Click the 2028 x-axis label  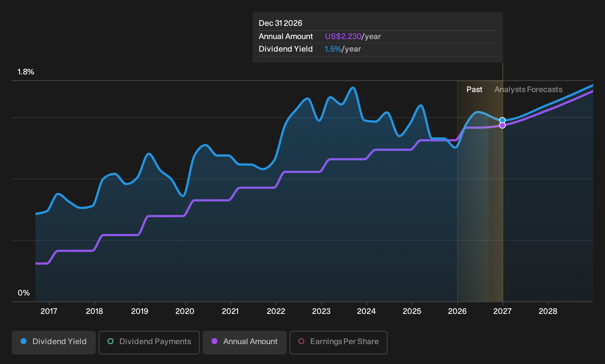pyautogui.click(x=548, y=311)
